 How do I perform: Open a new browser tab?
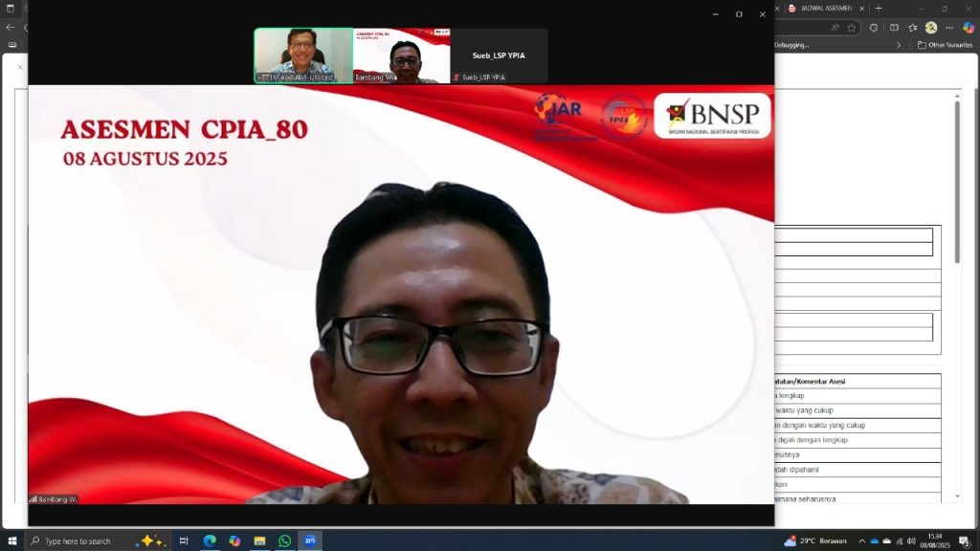tap(879, 9)
